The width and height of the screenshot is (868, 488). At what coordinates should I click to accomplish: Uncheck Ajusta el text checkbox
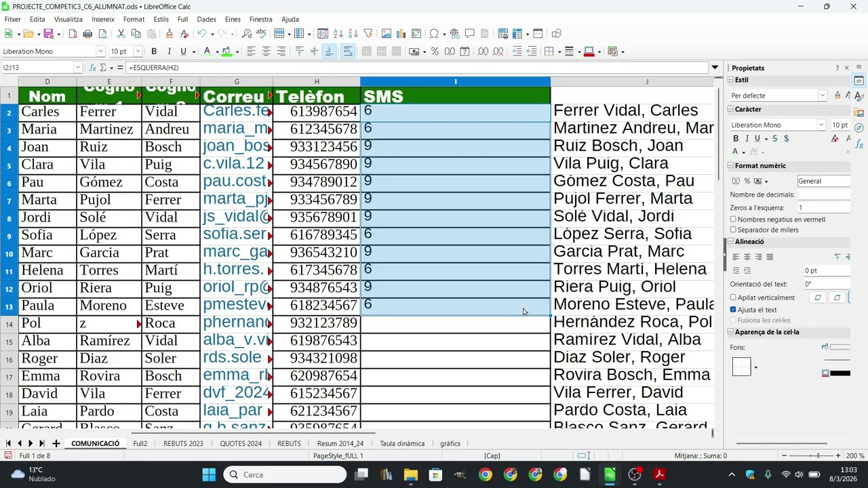(x=733, y=310)
